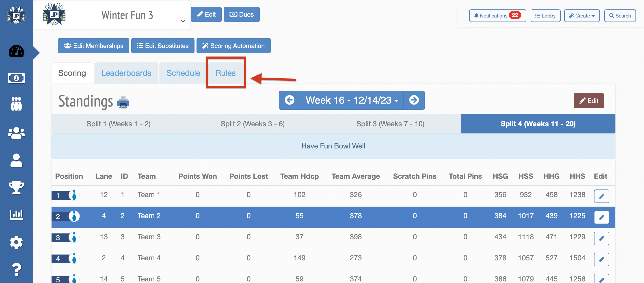
Task: Open the dashboard gauge sidebar icon
Action: point(16,51)
